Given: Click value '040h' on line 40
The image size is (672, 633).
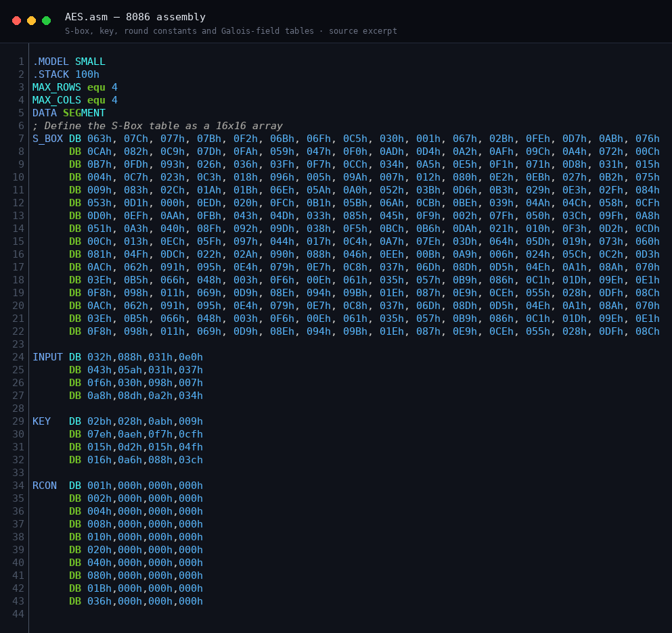Looking at the screenshot, I should click(99, 563).
